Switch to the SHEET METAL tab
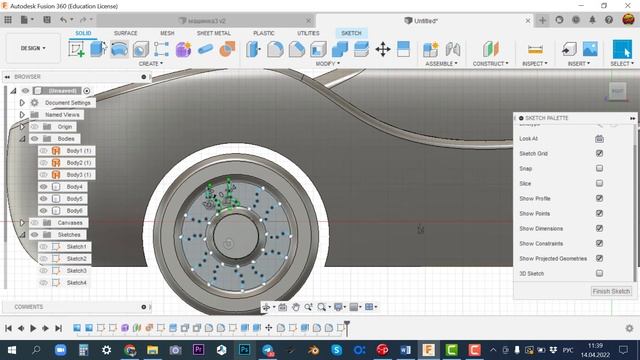 pyautogui.click(x=213, y=33)
